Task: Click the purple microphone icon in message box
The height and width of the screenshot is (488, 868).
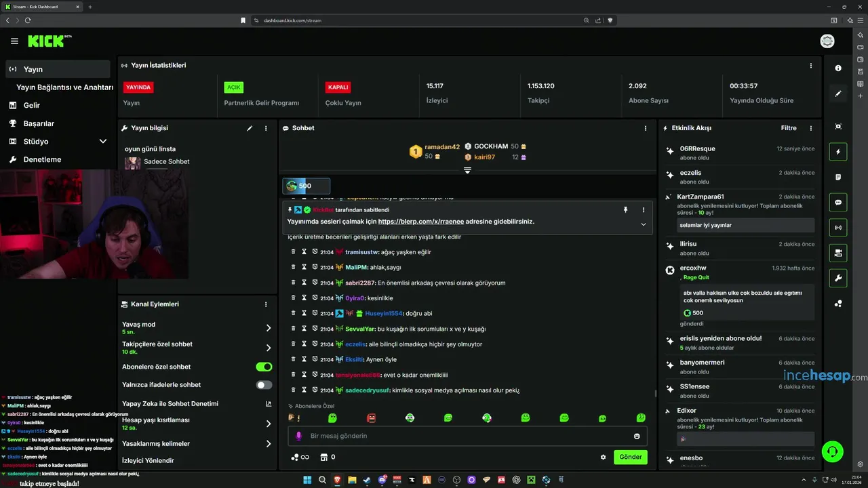Action: (298, 436)
